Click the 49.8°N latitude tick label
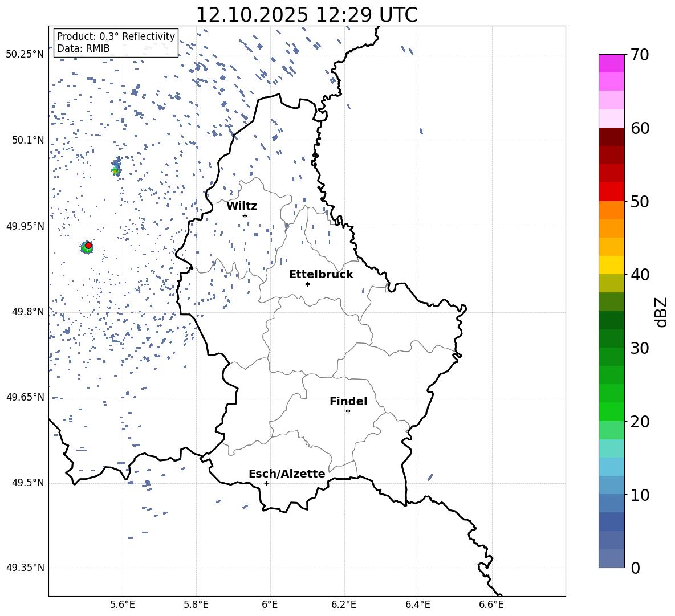This screenshot has width=675, height=616. (x=29, y=312)
